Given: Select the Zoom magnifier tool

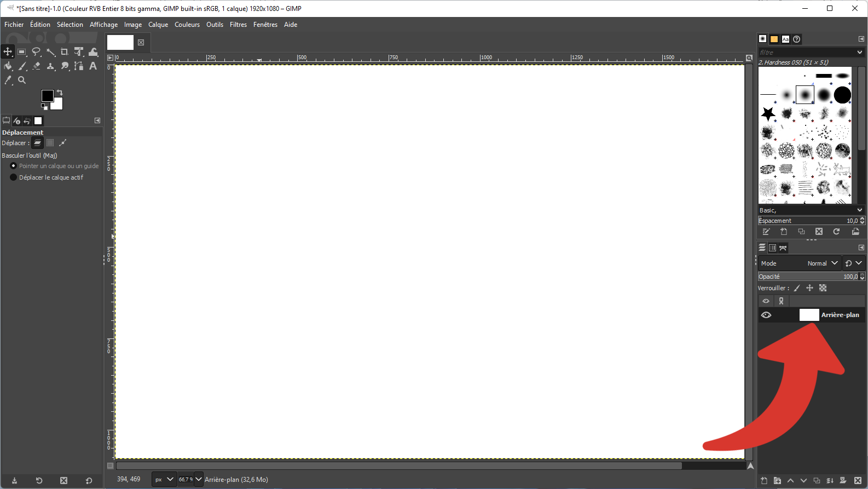Looking at the screenshot, I should (22, 80).
